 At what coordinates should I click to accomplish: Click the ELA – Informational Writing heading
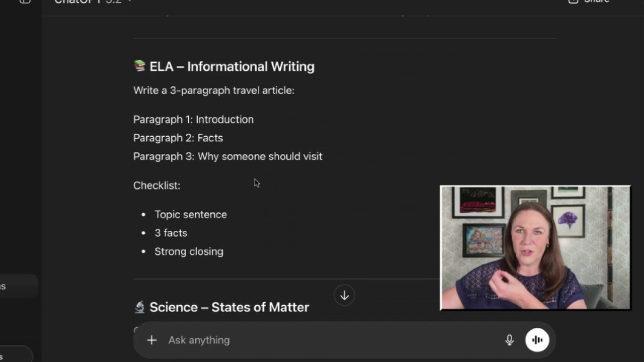tap(231, 66)
